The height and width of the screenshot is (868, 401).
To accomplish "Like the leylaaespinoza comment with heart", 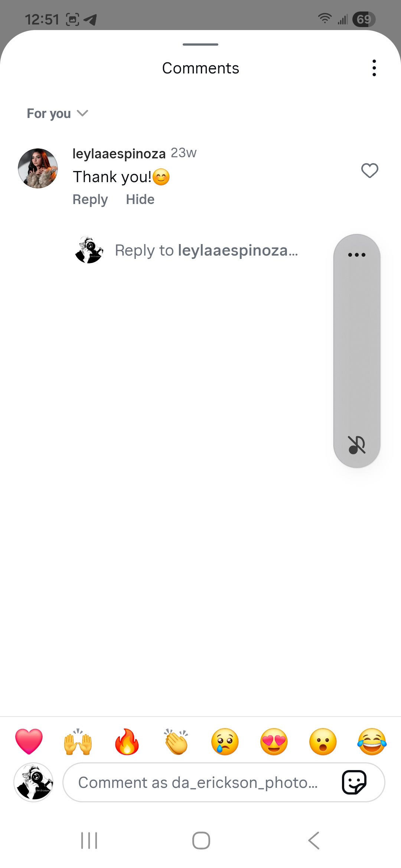I will [x=369, y=171].
